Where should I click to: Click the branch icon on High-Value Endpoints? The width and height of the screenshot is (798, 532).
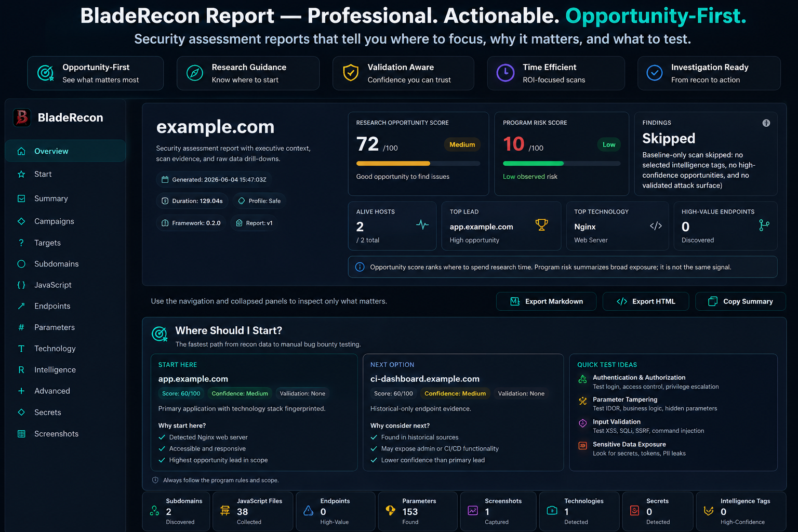click(764, 225)
